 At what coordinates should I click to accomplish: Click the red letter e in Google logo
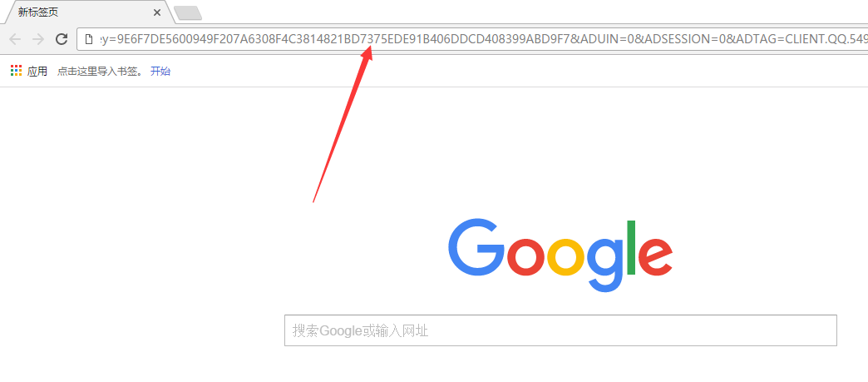click(x=655, y=256)
